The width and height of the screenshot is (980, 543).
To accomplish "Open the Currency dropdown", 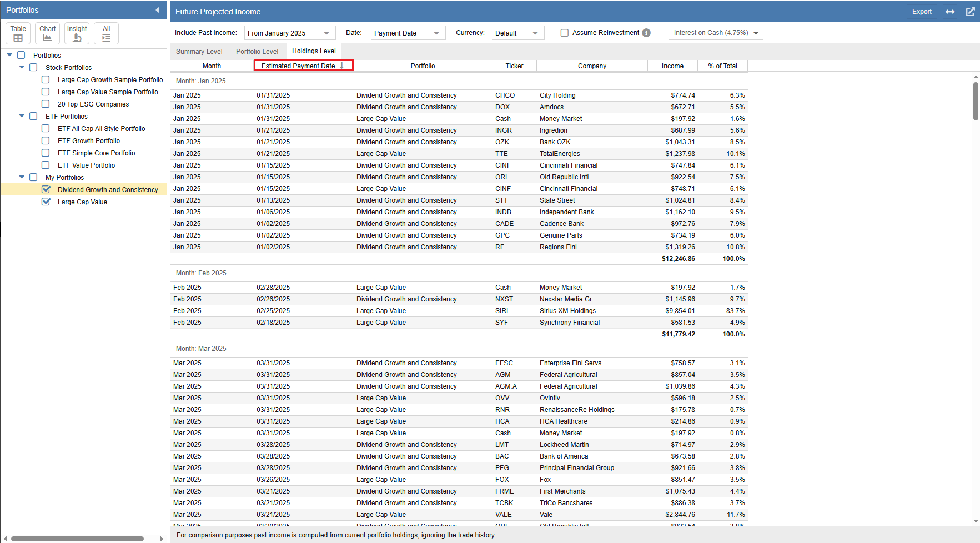I will point(518,33).
